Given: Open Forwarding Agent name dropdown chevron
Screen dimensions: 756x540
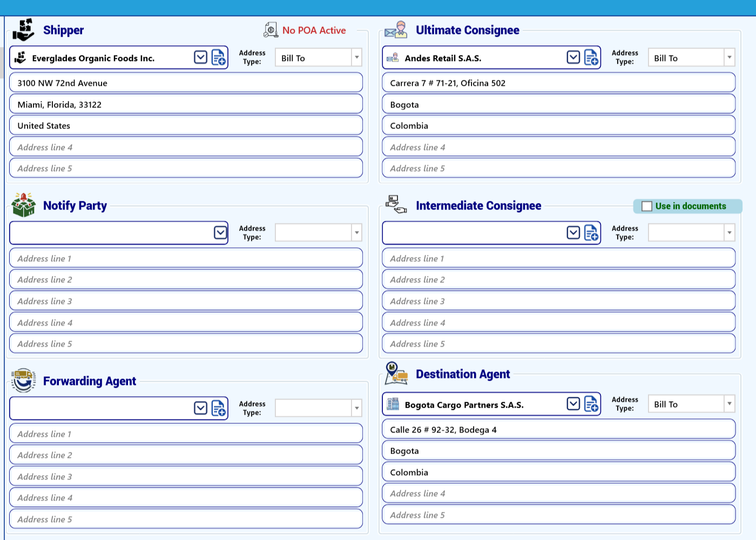Looking at the screenshot, I should [x=200, y=408].
